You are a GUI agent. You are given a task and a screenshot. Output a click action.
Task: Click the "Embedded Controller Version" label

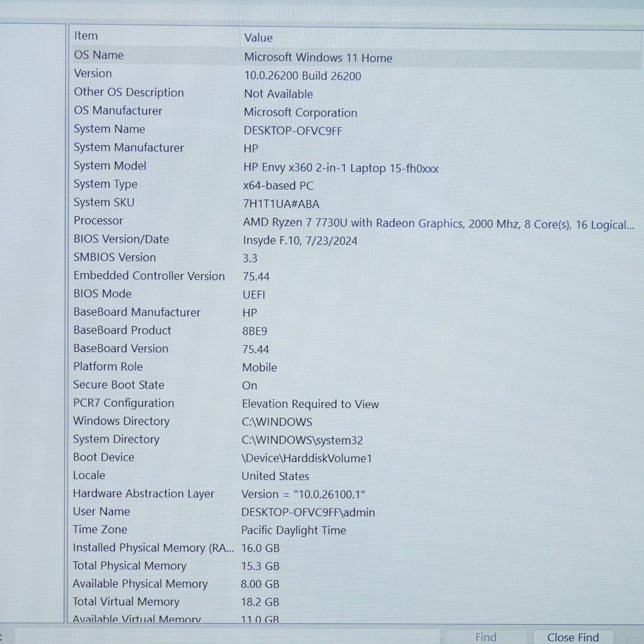point(149,275)
